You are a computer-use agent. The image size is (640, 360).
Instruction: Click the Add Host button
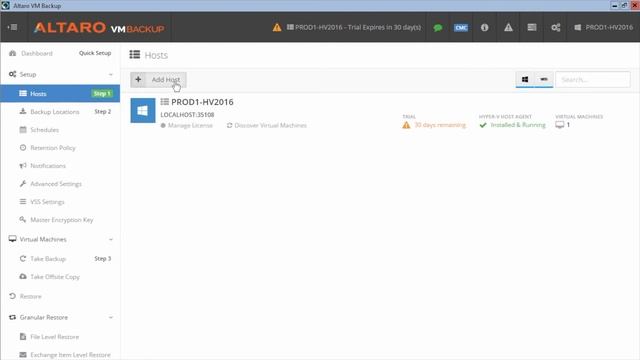pyautogui.click(x=158, y=80)
